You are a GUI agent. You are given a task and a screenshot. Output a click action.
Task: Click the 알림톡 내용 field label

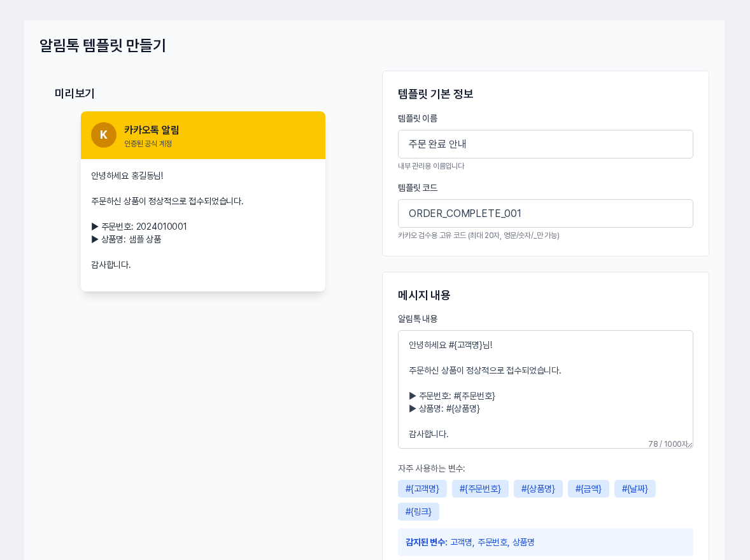[x=418, y=318]
